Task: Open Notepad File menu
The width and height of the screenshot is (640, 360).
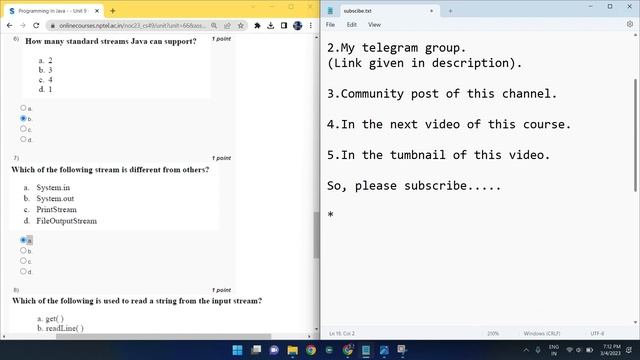Action: [330, 25]
